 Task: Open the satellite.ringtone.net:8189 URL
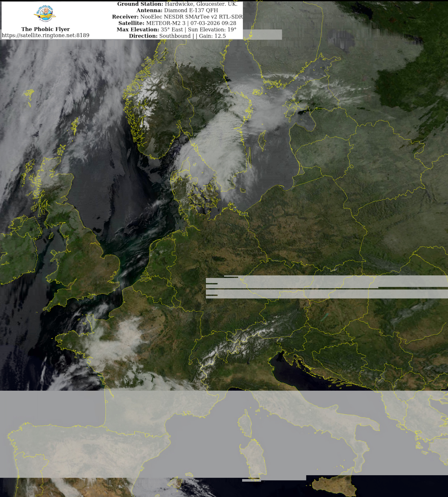[x=46, y=35]
